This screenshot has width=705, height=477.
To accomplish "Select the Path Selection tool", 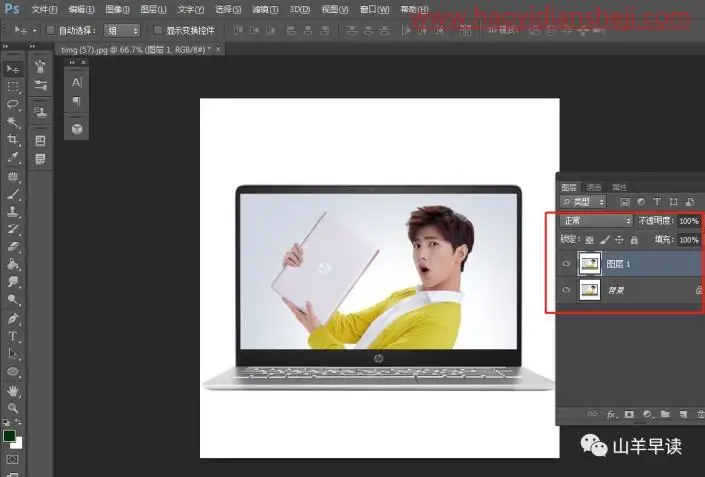I will (13, 354).
